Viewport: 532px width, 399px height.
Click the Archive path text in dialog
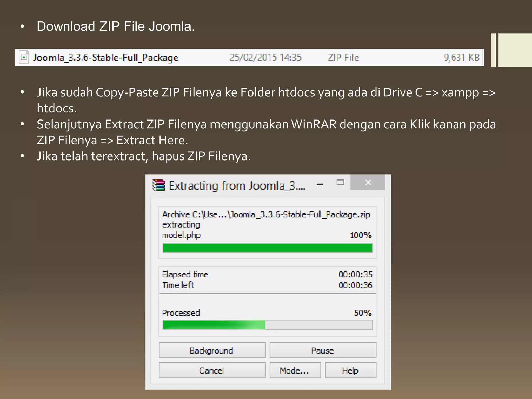point(266,215)
